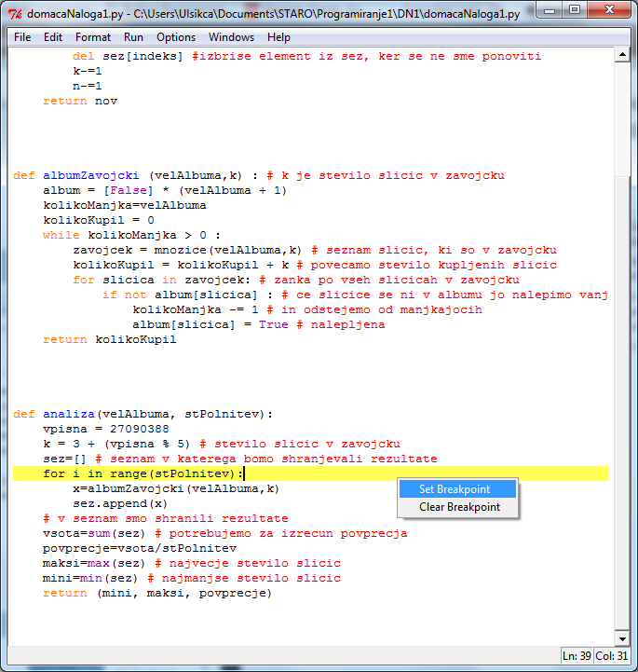Click the IDLE feather icon in title bar
Viewport: 638px width, 672px height.
click(x=15, y=14)
